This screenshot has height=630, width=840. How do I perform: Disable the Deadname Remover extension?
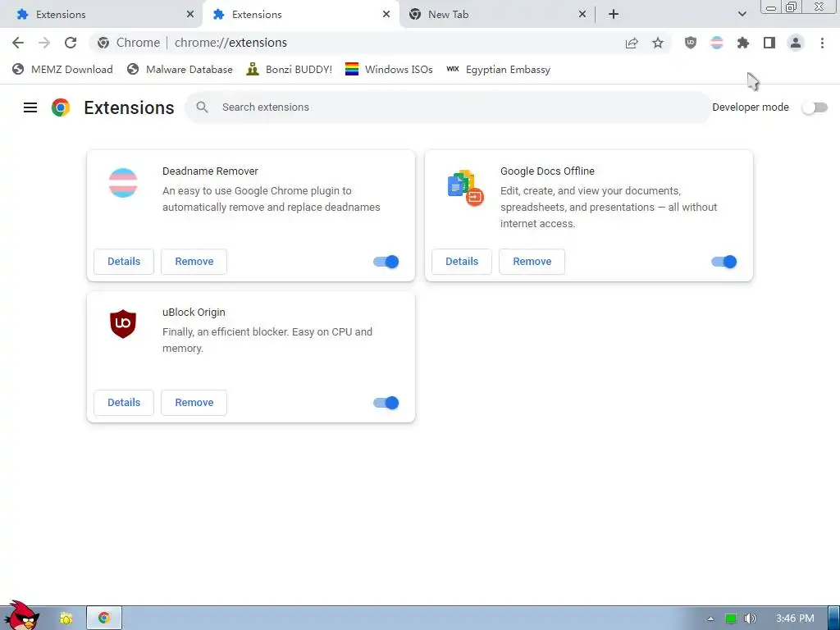coord(386,262)
